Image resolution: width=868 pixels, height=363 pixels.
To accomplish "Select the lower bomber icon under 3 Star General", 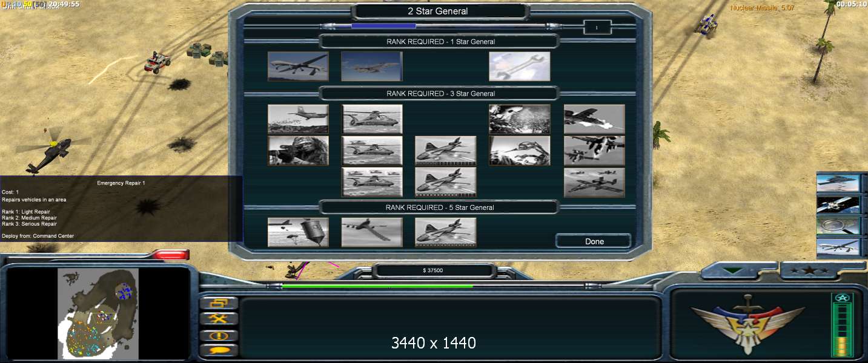I will tap(446, 182).
